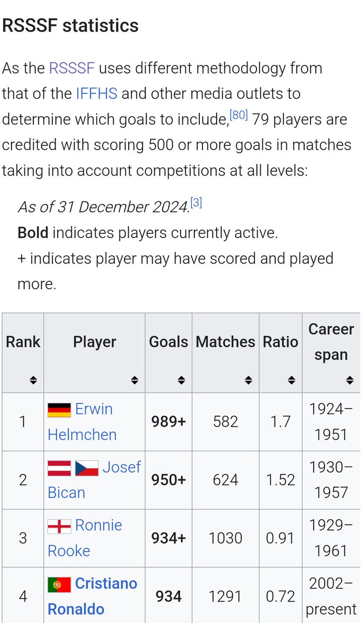Open Erwin Helmchen player page
Screen dimensions: 364x623
[82, 422]
